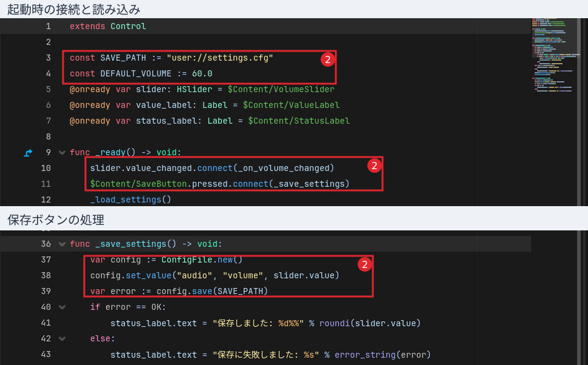Click set_value method on line 38
The image size is (588, 365).
(x=149, y=275)
